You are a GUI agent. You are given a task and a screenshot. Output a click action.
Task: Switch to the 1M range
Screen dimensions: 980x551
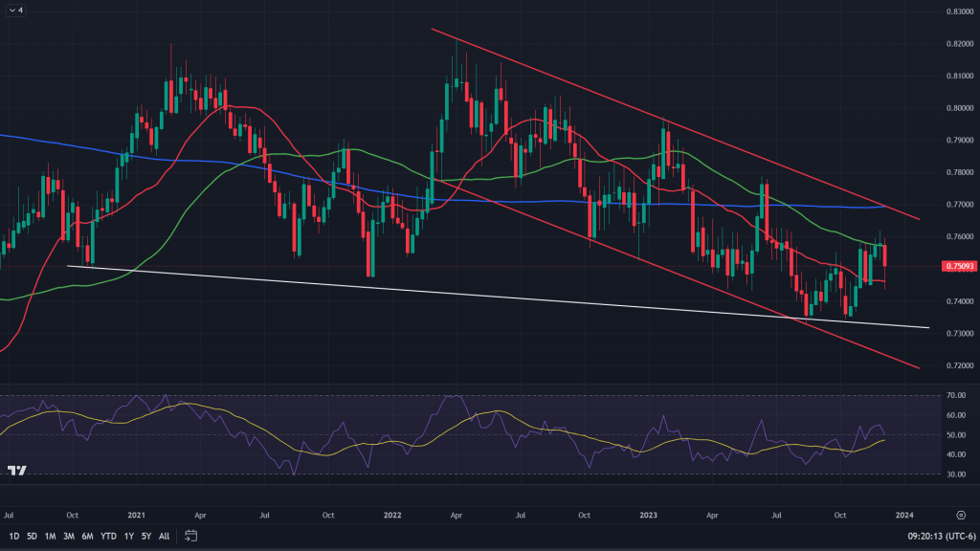click(x=50, y=536)
